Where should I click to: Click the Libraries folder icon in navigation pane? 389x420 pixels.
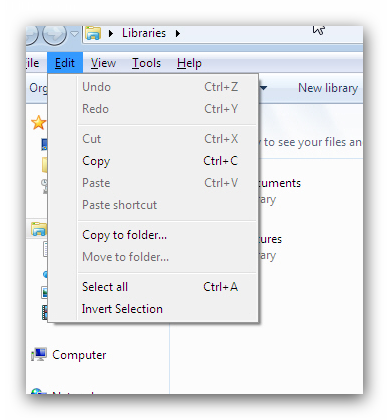pos(39,229)
